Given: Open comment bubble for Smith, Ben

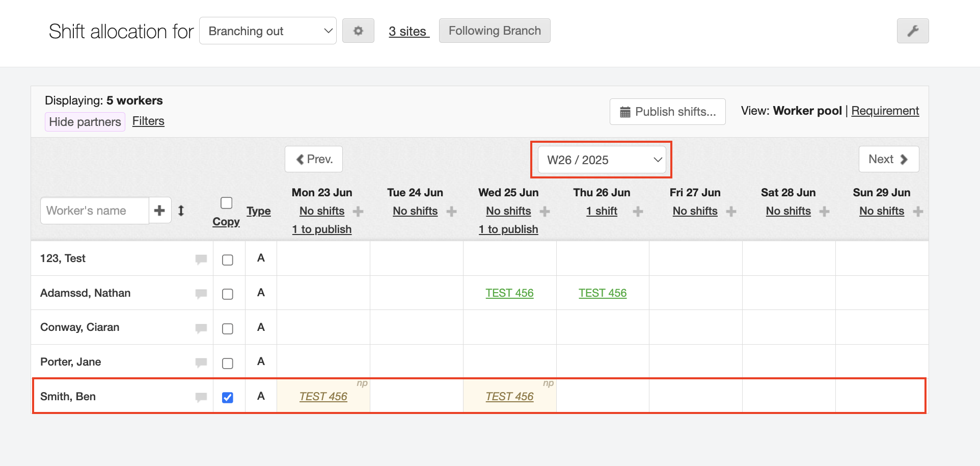Looking at the screenshot, I should 201,397.
